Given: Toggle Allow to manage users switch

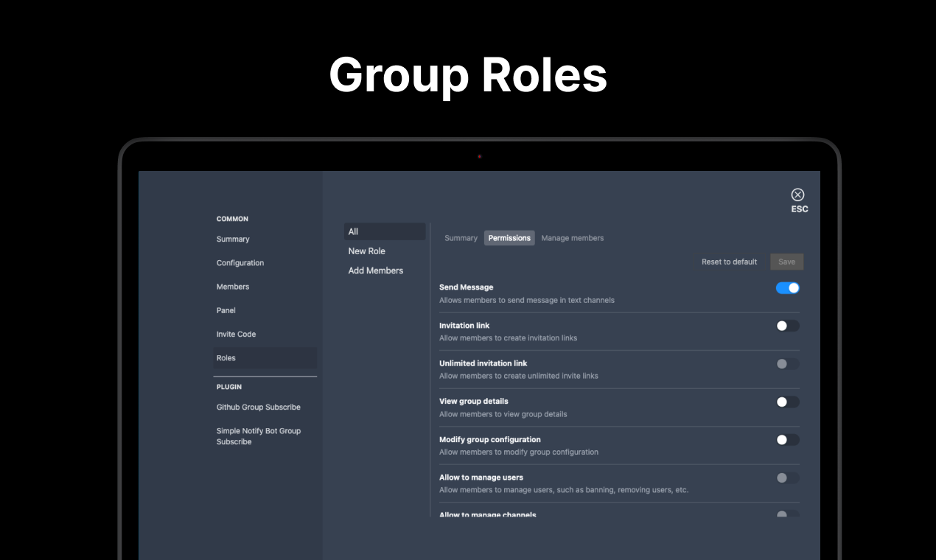Looking at the screenshot, I should coord(787,478).
